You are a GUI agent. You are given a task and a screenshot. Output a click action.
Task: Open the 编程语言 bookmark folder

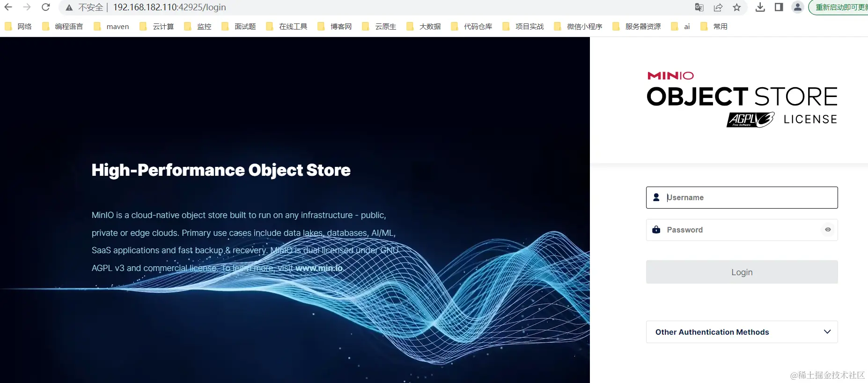(62, 26)
